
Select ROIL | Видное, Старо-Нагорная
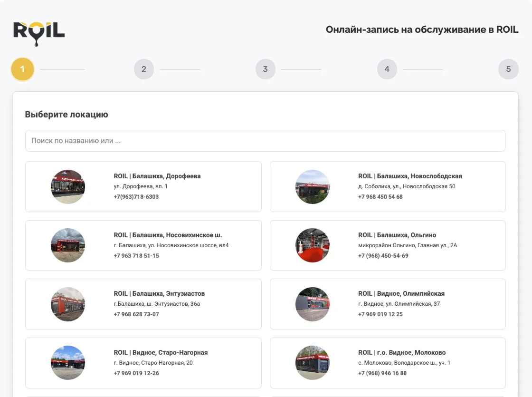click(143, 363)
